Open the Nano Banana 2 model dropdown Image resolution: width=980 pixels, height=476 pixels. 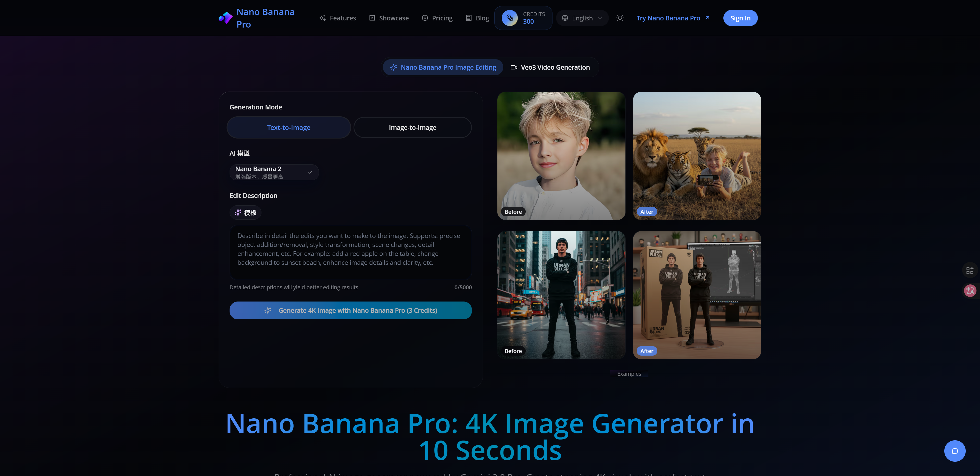click(x=274, y=172)
